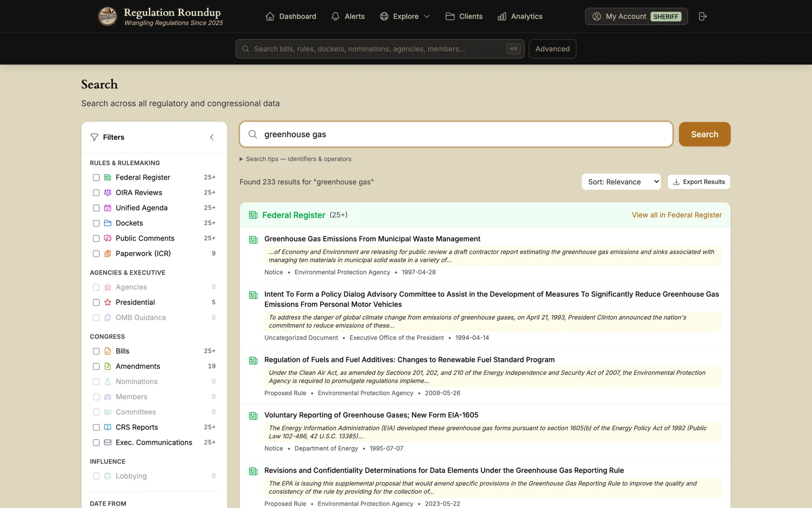Click the funnel Filters icon
812x508 pixels.
94,137
